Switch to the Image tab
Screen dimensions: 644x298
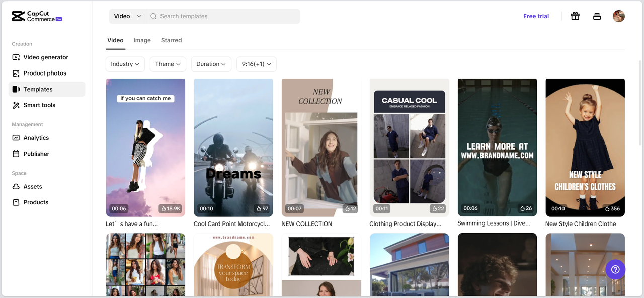142,40
